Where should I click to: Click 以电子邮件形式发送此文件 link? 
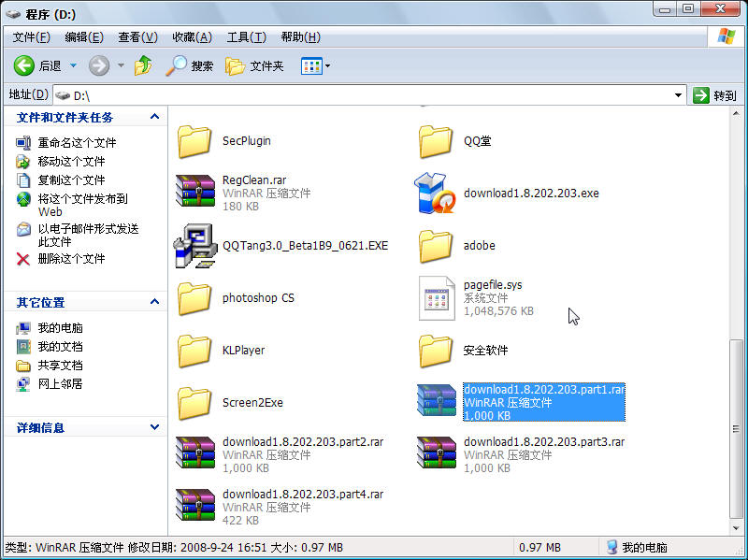[x=88, y=236]
